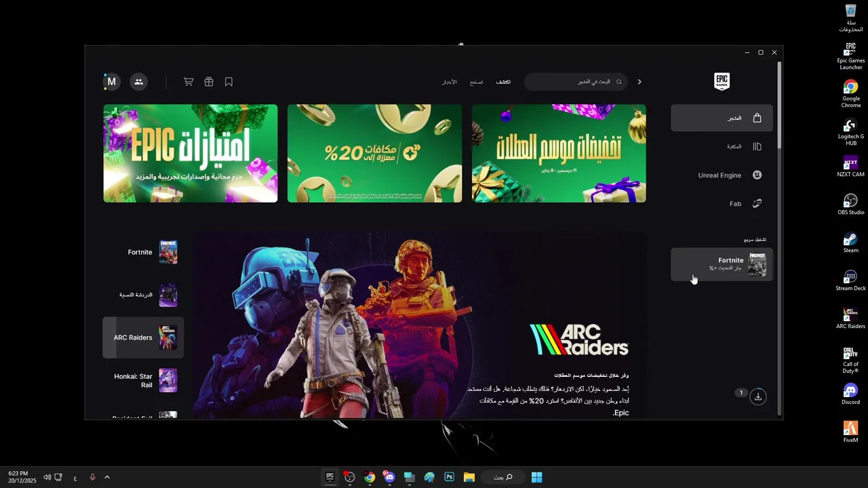This screenshot has height=488, width=868.
Task: Open Photoshop from taskbar
Action: pyautogui.click(x=449, y=477)
